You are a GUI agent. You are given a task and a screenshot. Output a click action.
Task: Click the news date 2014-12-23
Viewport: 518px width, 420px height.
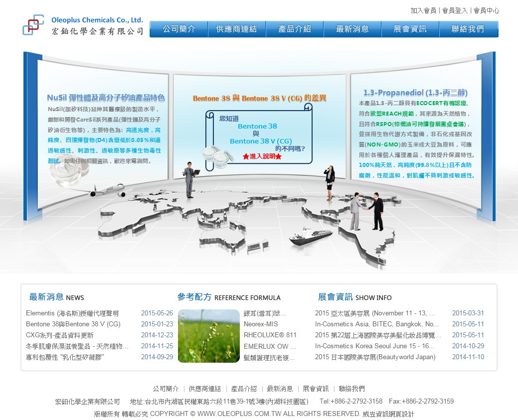pyautogui.click(x=157, y=335)
